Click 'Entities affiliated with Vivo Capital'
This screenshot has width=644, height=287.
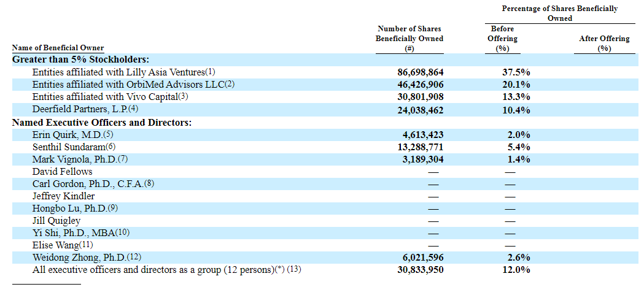[106, 97]
